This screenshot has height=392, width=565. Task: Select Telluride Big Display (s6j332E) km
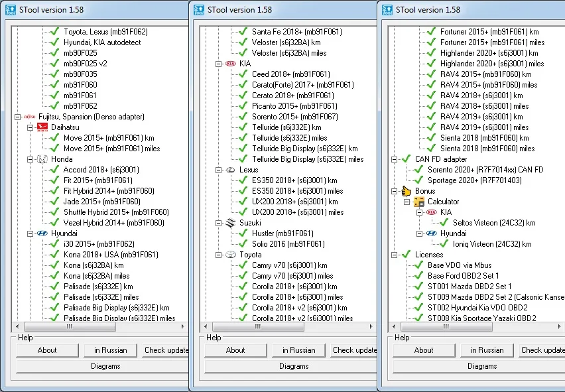click(x=305, y=149)
